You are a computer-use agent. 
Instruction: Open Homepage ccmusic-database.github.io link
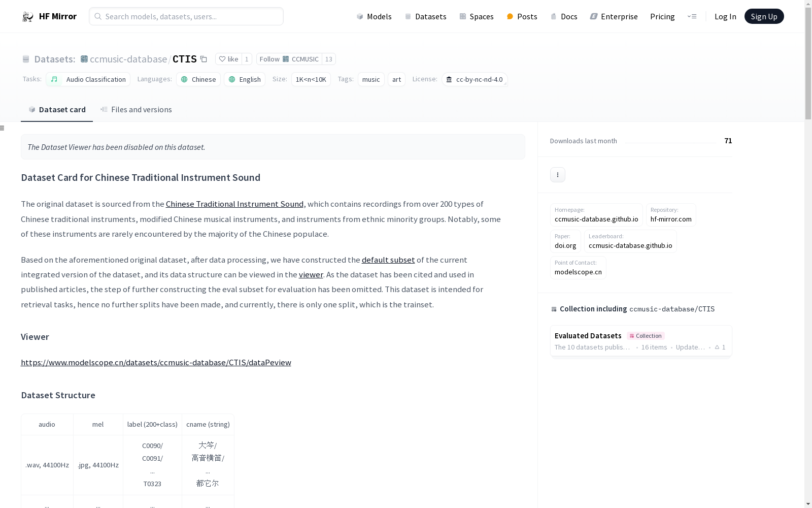tap(596, 215)
